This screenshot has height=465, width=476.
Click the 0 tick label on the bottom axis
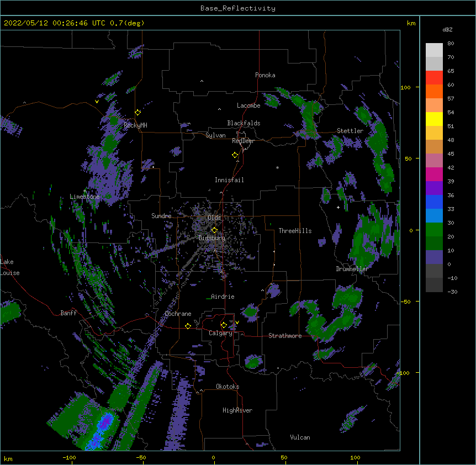(x=213, y=457)
